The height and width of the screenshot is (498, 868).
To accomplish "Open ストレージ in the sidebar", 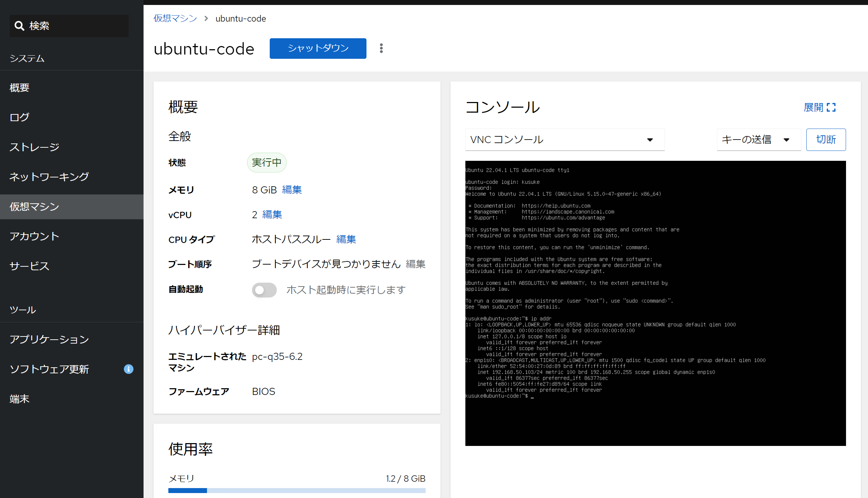I will [x=34, y=147].
